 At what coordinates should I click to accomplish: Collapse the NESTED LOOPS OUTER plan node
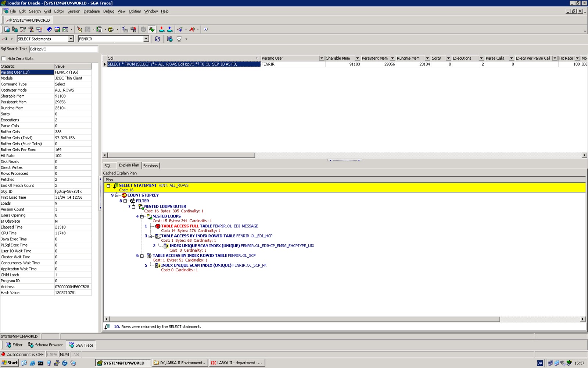pyautogui.click(x=133, y=206)
